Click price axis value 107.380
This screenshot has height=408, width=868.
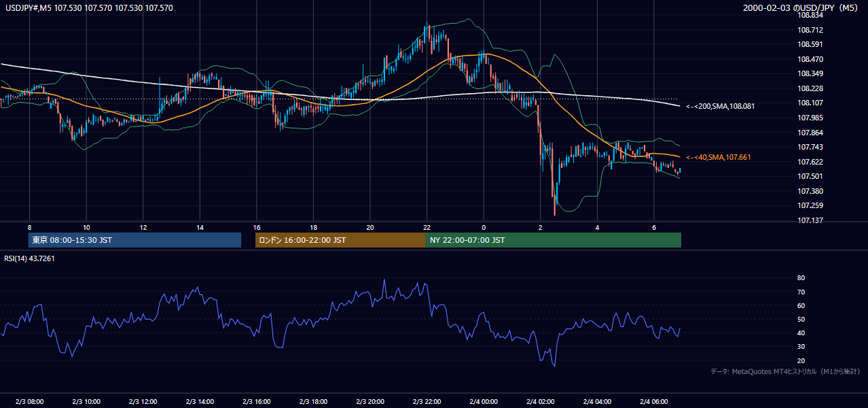[810, 191]
